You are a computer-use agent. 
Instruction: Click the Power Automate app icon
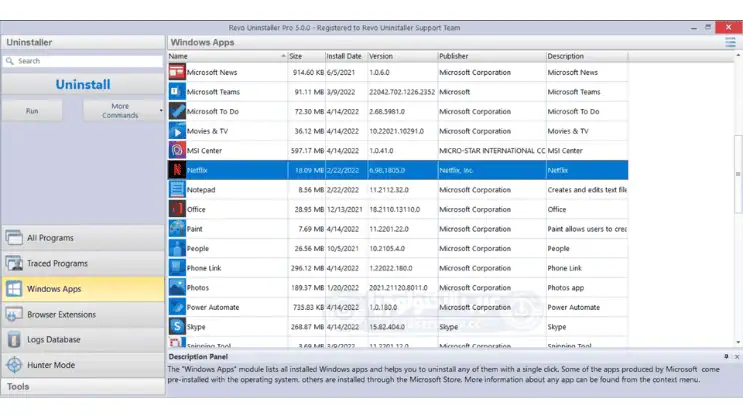(x=177, y=307)
